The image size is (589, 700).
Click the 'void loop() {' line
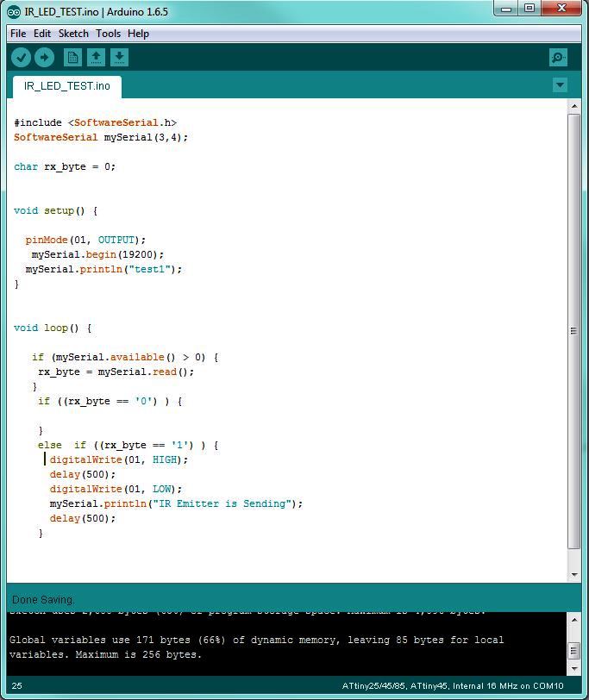pos(53,328)
